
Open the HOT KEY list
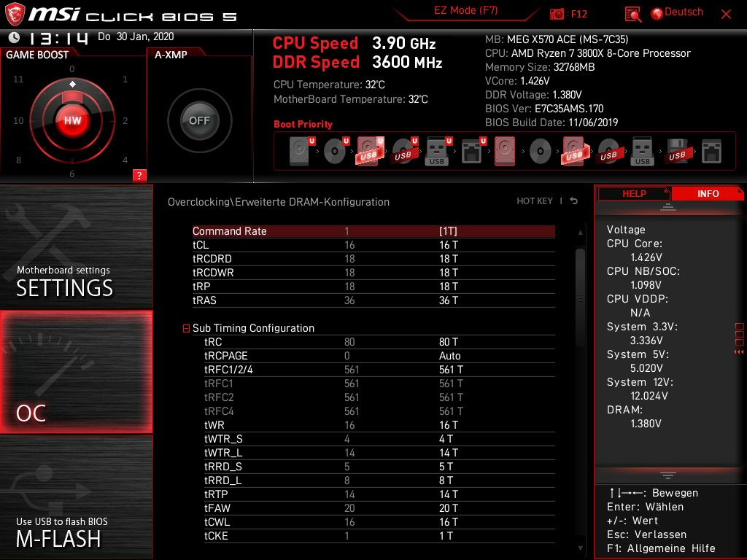click(535, 201)
